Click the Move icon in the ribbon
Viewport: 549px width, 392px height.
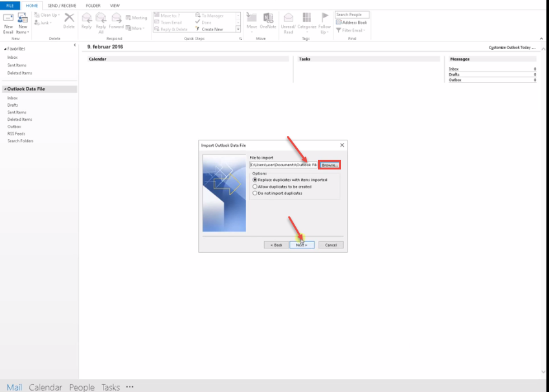click(x=251, y=17)
